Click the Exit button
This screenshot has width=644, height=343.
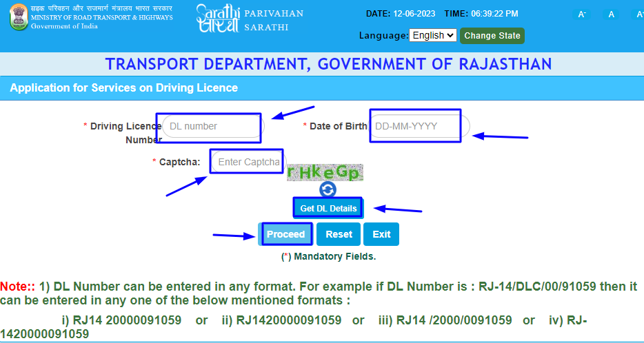click(381, 234)
